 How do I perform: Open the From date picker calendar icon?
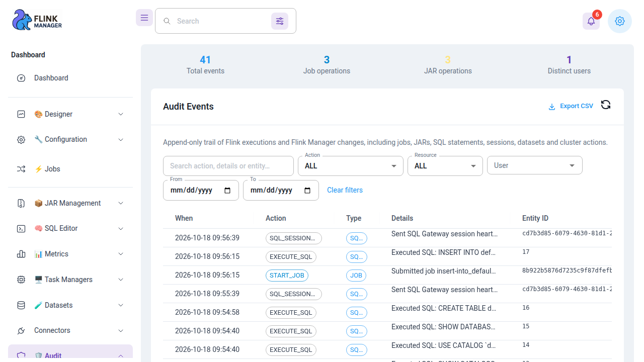coord(227,191)
